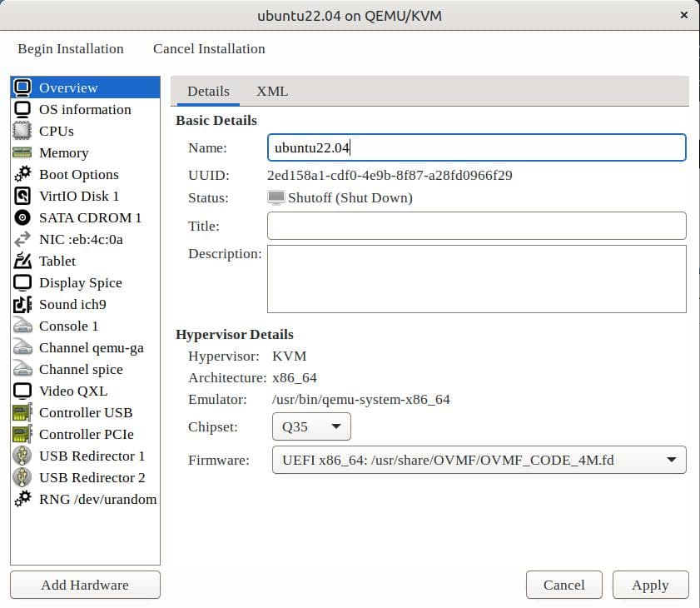700x608 pixels.
Task: Click the VirtIO Disk 1 drive icon
Action: coord(22,196)
